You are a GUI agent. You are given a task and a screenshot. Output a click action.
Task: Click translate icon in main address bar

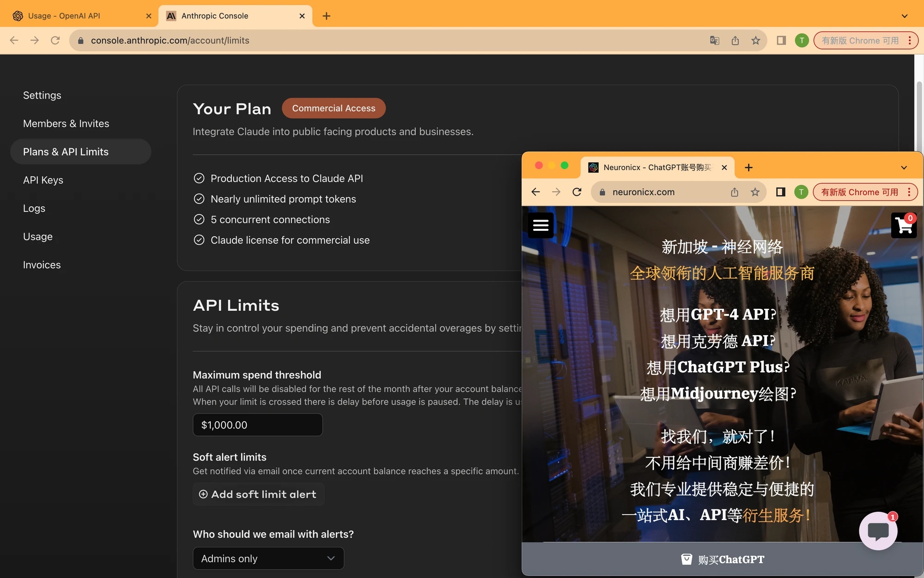click(x=715, y=41)
